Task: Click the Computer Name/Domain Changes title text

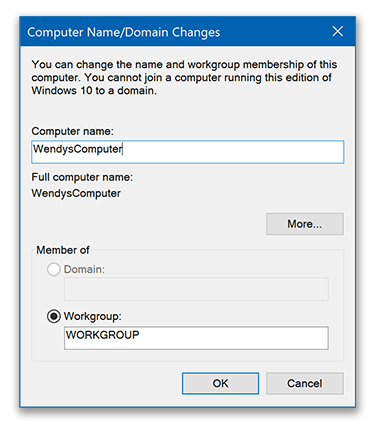Action: (x=124, y=32)
